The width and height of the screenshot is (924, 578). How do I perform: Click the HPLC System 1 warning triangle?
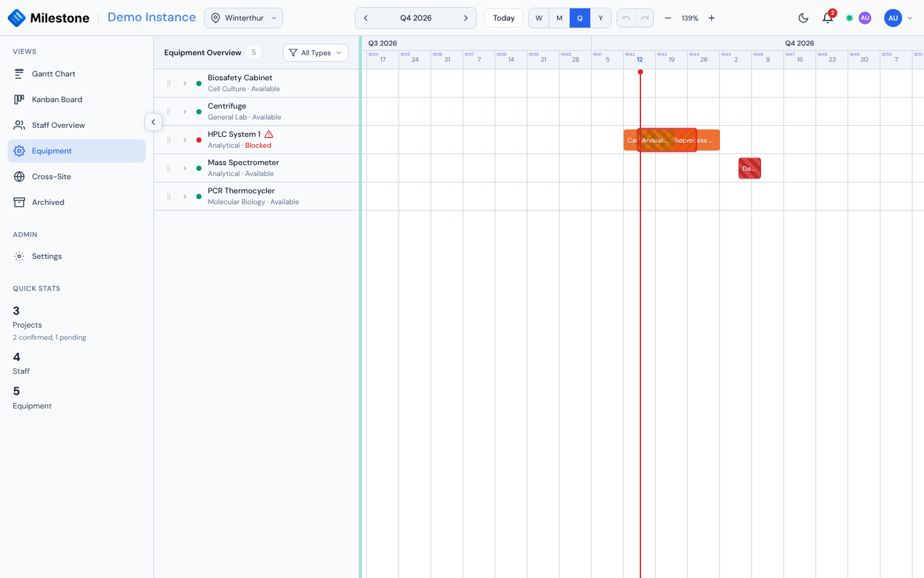point(269,134)
